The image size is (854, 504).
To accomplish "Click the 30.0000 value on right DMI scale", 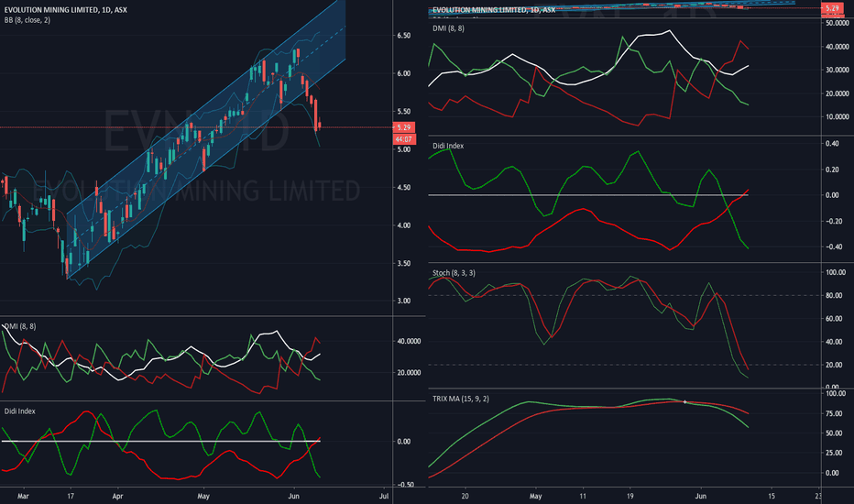I will [x=838, y=71].
